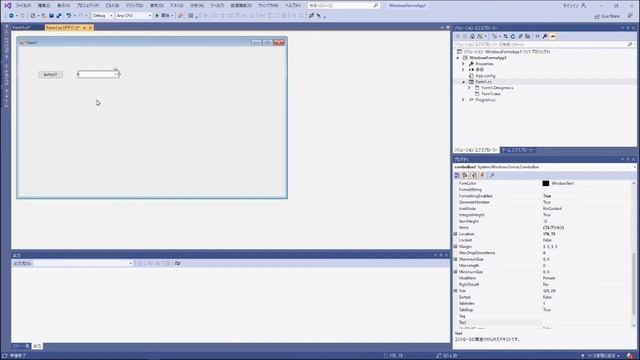Image resolution: width=640 pixels, height=360 pixels.
Task: Expand the Properties node in Solution Explorer
Action: click(x=463, y=64)
